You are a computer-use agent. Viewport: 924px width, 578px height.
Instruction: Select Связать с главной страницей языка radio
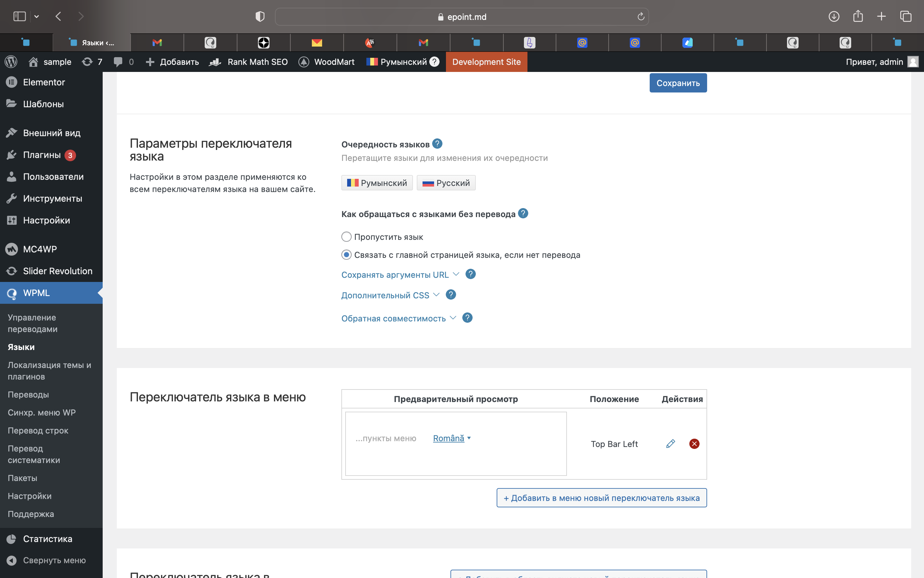(x=346, y=255)
